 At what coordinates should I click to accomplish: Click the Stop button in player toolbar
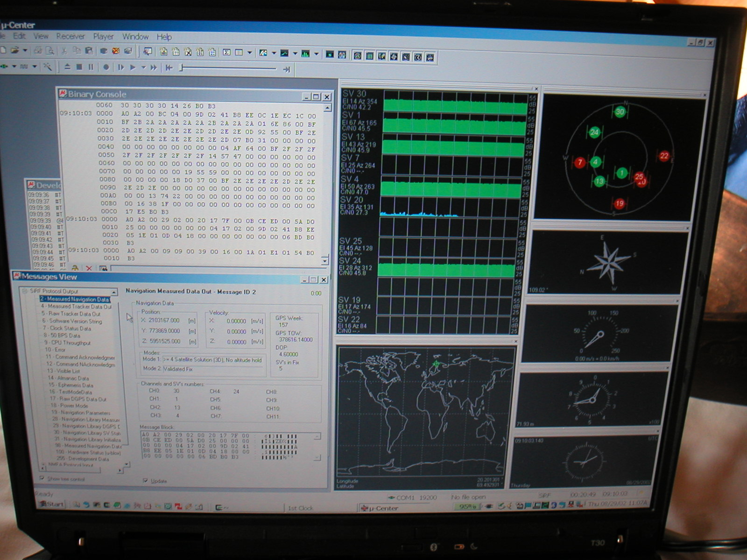click(79, 67)
